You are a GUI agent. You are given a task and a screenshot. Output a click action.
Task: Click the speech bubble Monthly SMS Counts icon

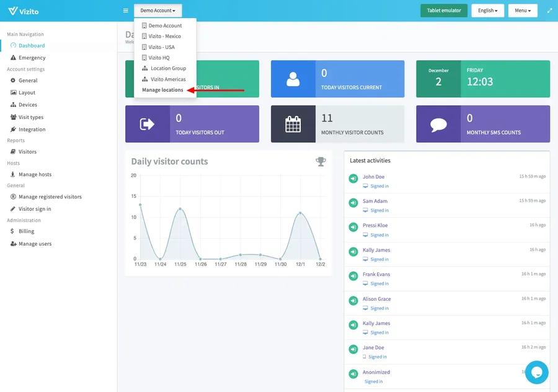438,124
